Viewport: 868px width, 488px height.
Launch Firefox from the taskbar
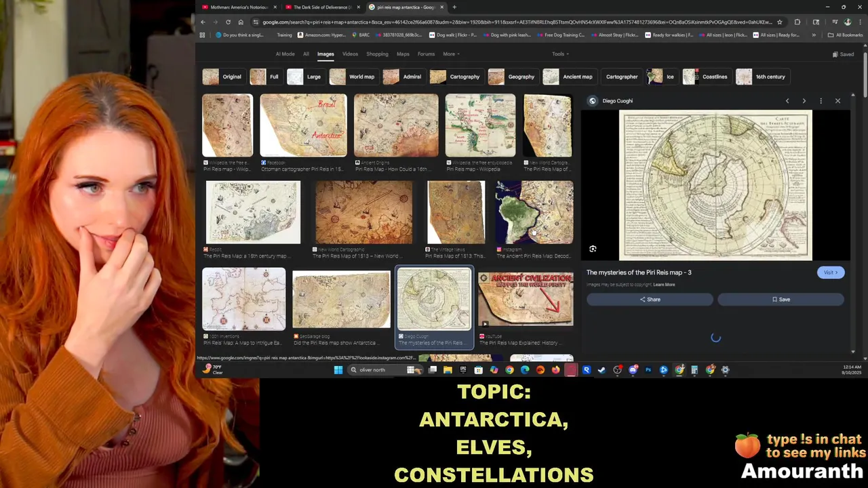[555, 370]
